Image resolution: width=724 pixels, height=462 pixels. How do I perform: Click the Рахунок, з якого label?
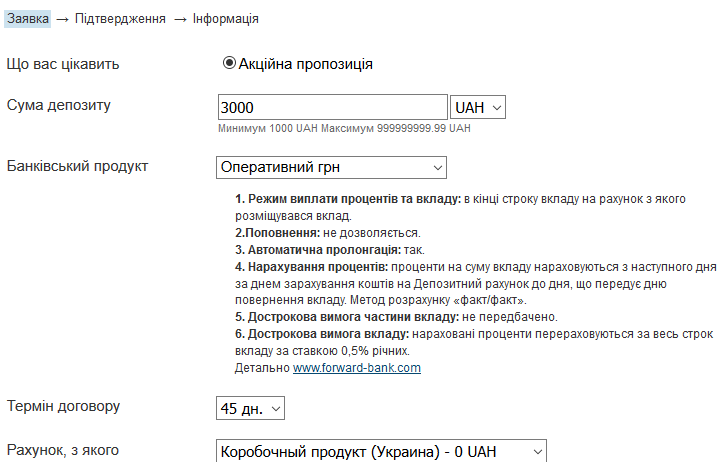[63, 450]
